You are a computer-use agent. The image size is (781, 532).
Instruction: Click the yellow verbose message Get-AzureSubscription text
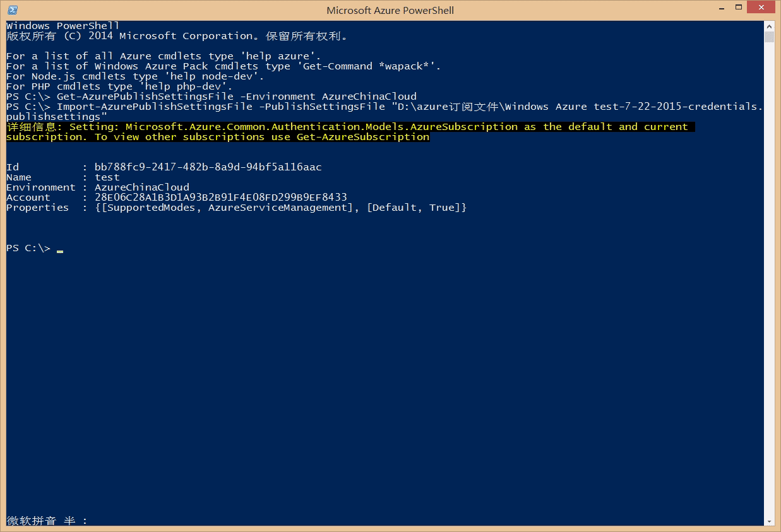(362, 137)
